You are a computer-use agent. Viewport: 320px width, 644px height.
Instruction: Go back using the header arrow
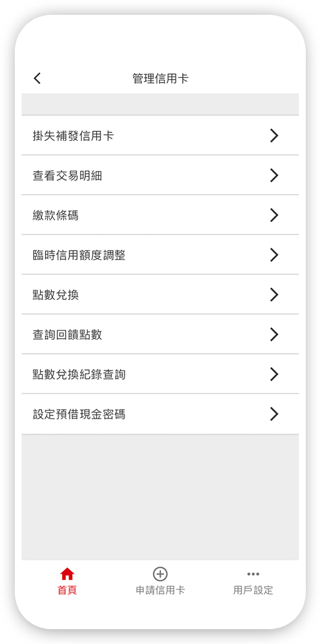38,79
